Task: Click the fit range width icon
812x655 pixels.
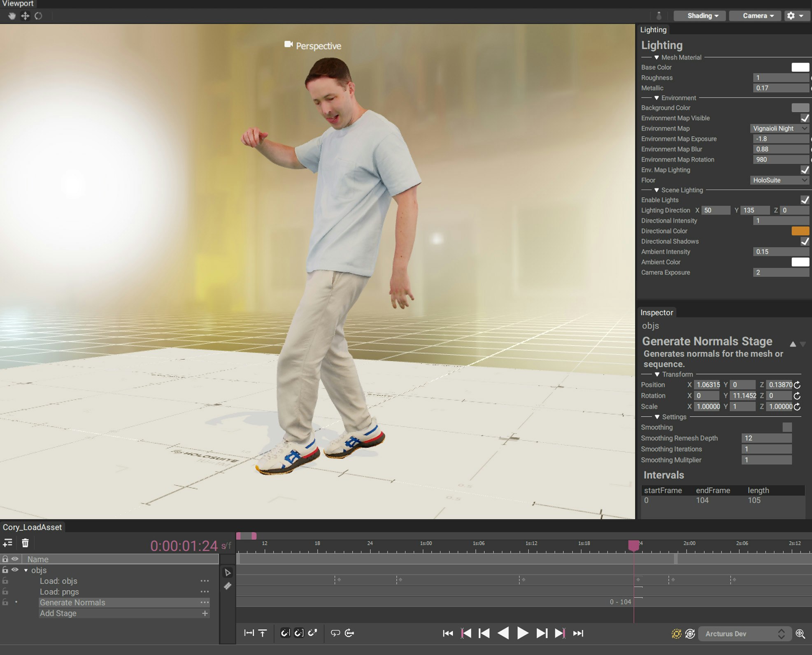Action: (x=249, y=633)
